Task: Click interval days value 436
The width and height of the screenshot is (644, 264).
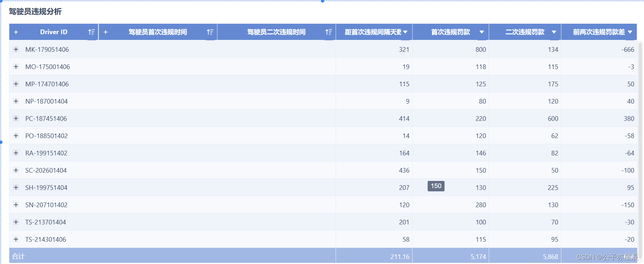Action: pos(404,170)
